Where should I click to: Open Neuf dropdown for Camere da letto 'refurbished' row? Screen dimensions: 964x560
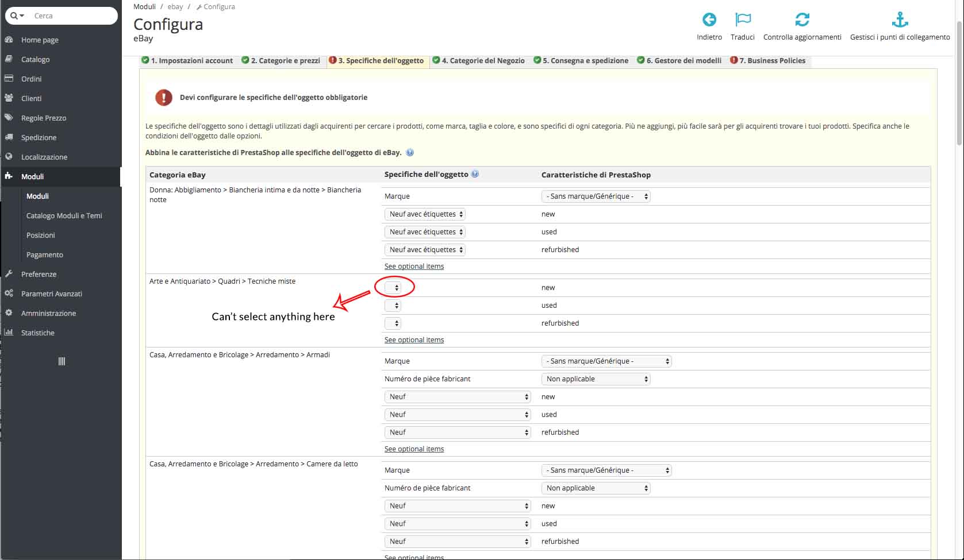click(458, 542)
